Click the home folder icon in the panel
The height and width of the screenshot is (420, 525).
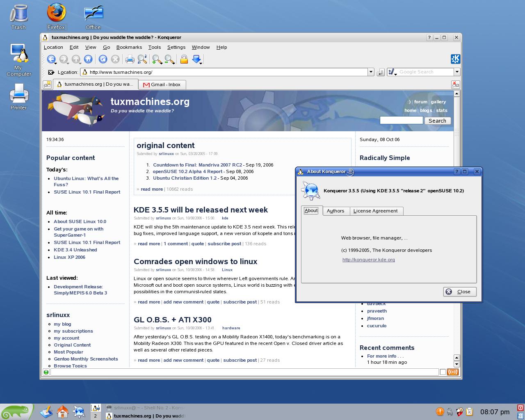(62, 411)
